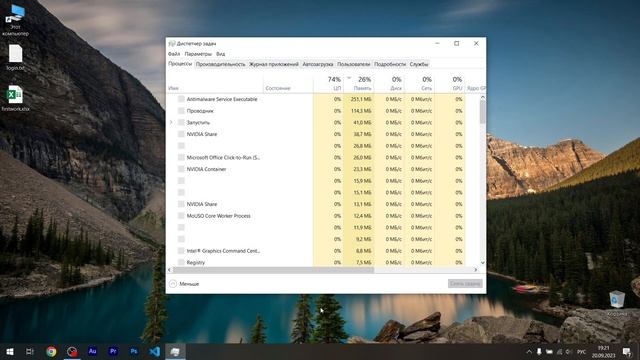Select the Корзина recycle bin icon
The height and width of the screenshot is (360, 640).
click(617, 303)
